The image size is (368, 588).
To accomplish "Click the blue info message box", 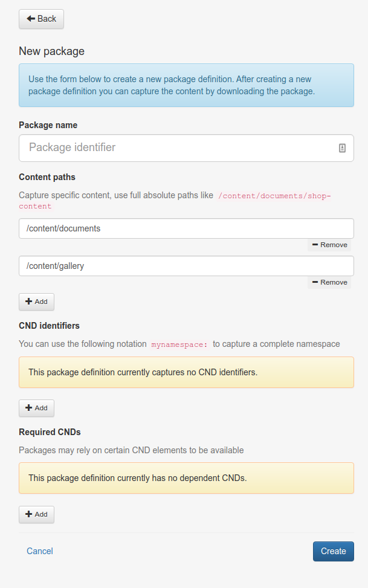I will (186, 86).
